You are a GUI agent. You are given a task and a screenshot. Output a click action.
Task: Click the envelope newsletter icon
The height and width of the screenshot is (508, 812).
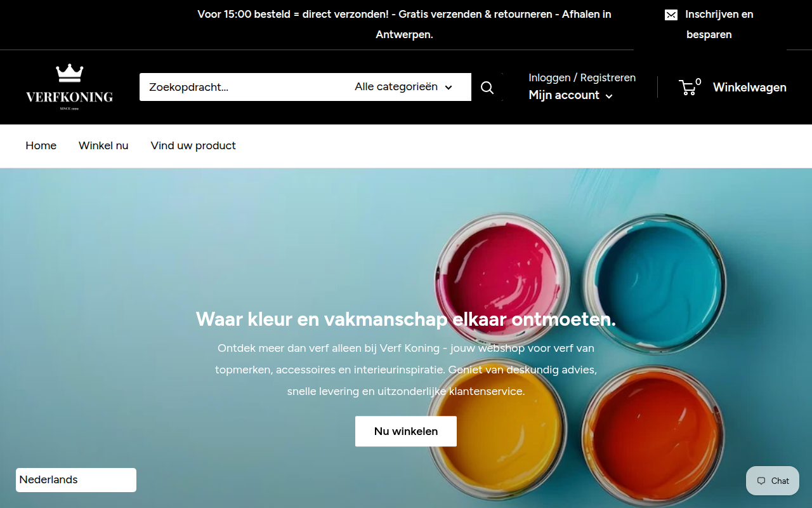[x=671, y=15]
